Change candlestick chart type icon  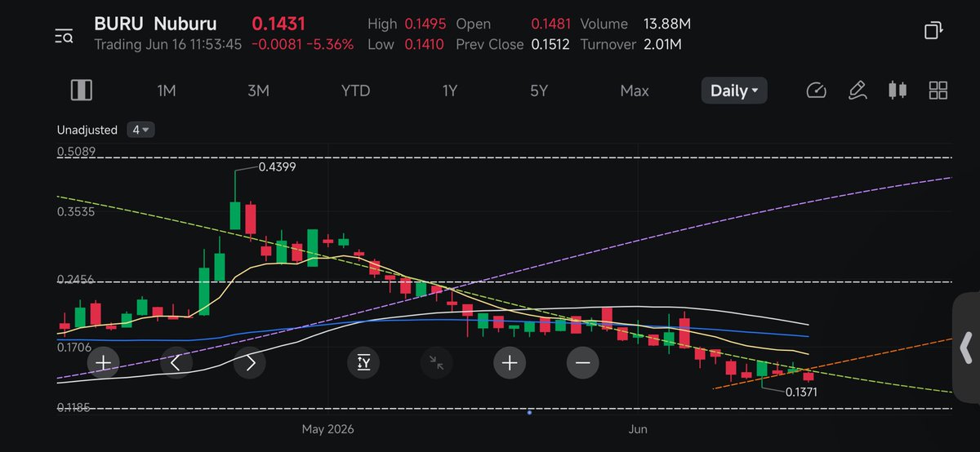[x=898, y=91]
